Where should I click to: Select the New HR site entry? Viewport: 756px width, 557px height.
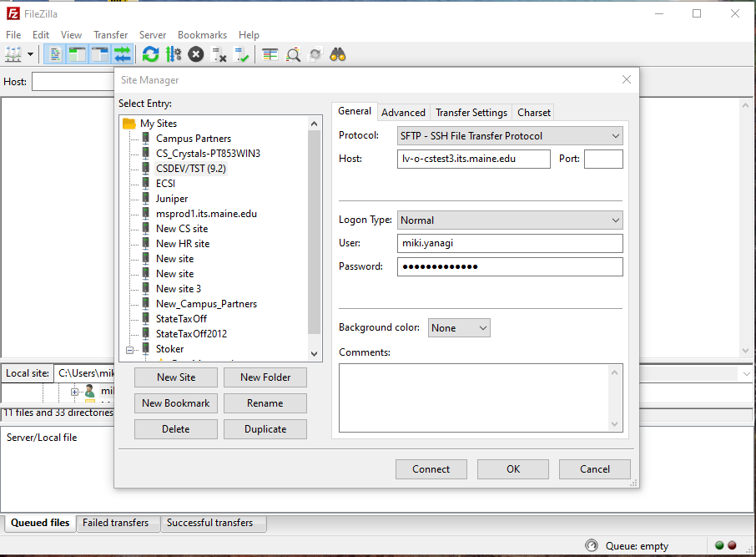[x=183, y=243]
